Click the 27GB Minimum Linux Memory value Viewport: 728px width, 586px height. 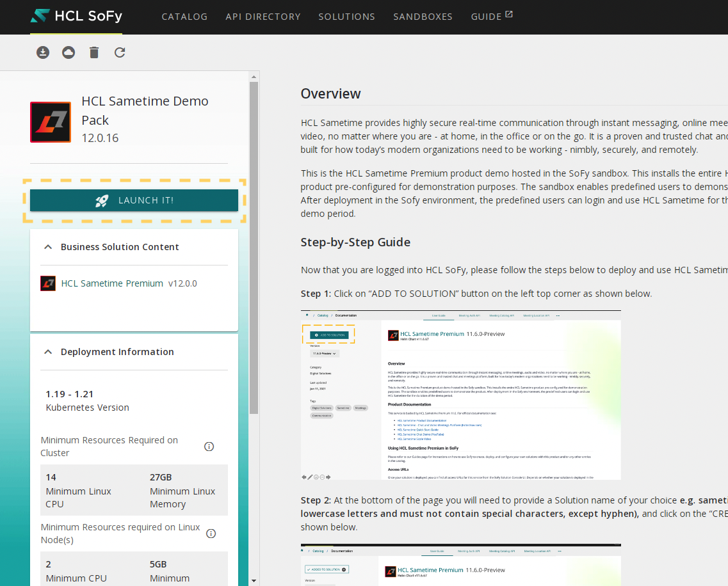[x=161, y=477]
